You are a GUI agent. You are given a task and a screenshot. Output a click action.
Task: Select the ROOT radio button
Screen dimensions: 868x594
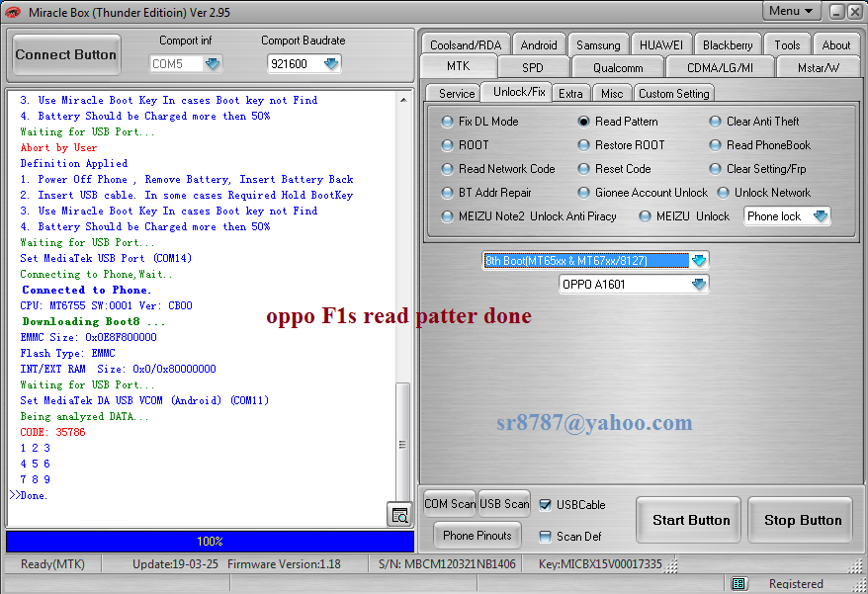point(447,145)
